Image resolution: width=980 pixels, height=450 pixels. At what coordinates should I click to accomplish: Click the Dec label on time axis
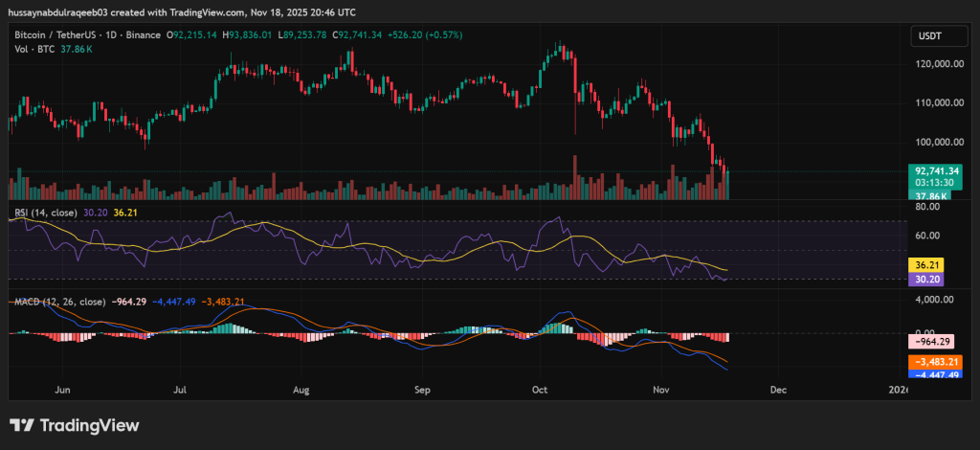click(778, 391)
